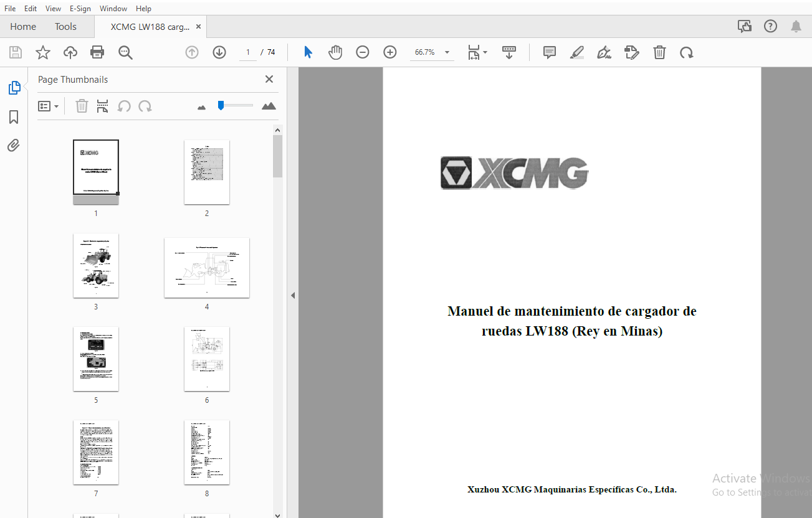Click the page number input field
Screen dimensions: 812x518
point(247,52)
